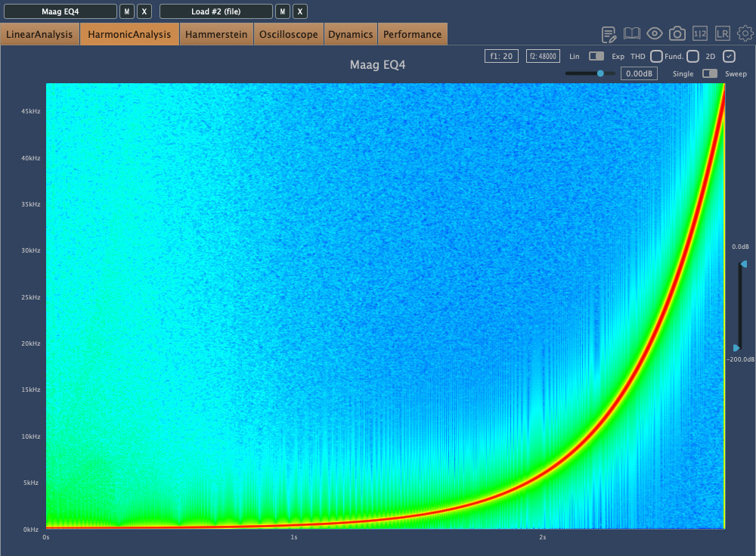Click the M button next to Maag EQ4
The width and height of the screenshot is (756, 556).
pyautogui.click(x=127, y=11)
